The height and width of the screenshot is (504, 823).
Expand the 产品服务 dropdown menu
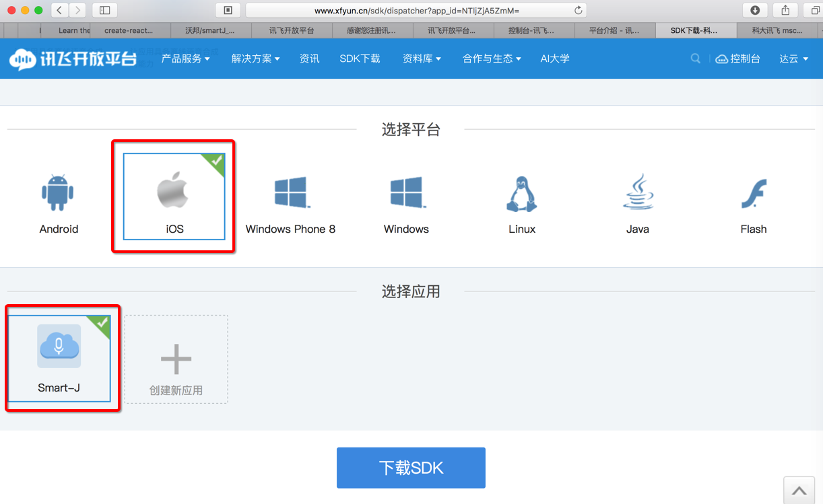point(186,59)
